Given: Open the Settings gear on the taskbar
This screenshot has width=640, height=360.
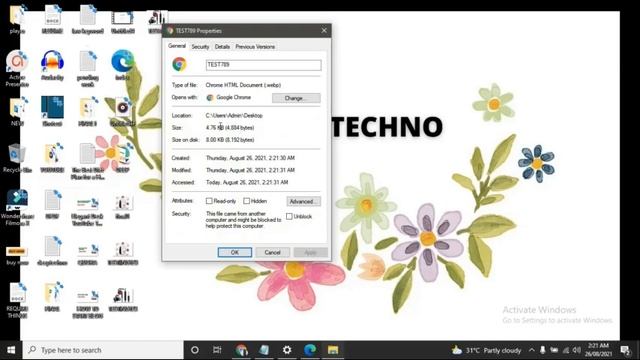Looking at the screenshot, I should click(287, 350).
